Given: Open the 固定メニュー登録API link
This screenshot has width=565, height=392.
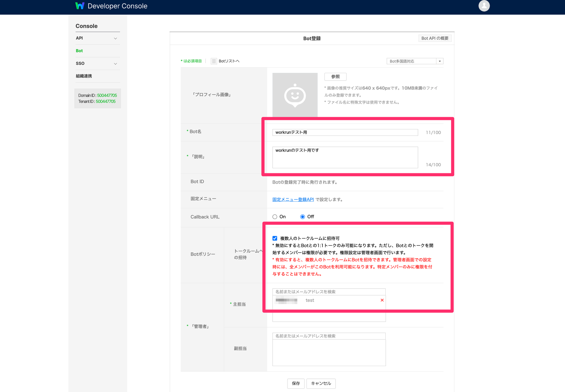Looking at the screenshot, I should [x=293, y=199].
